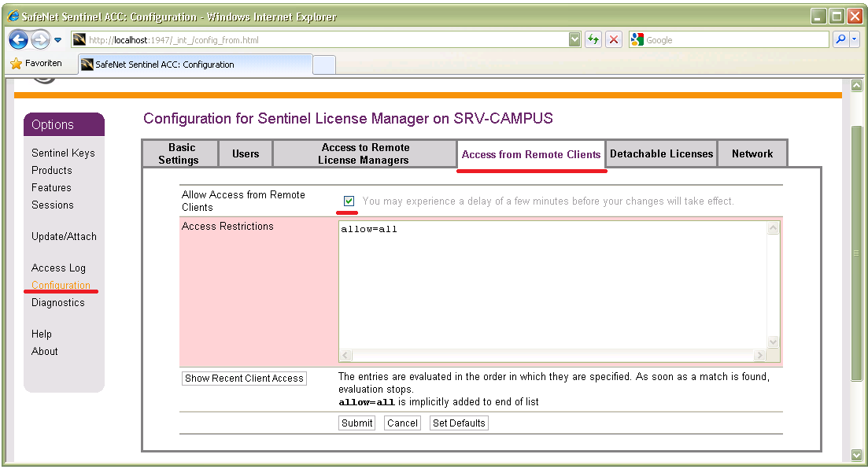Image resolution: width=868 pixels, height=469 pixels.
Task: Switch to the Network tab
Action: [752, 153]
